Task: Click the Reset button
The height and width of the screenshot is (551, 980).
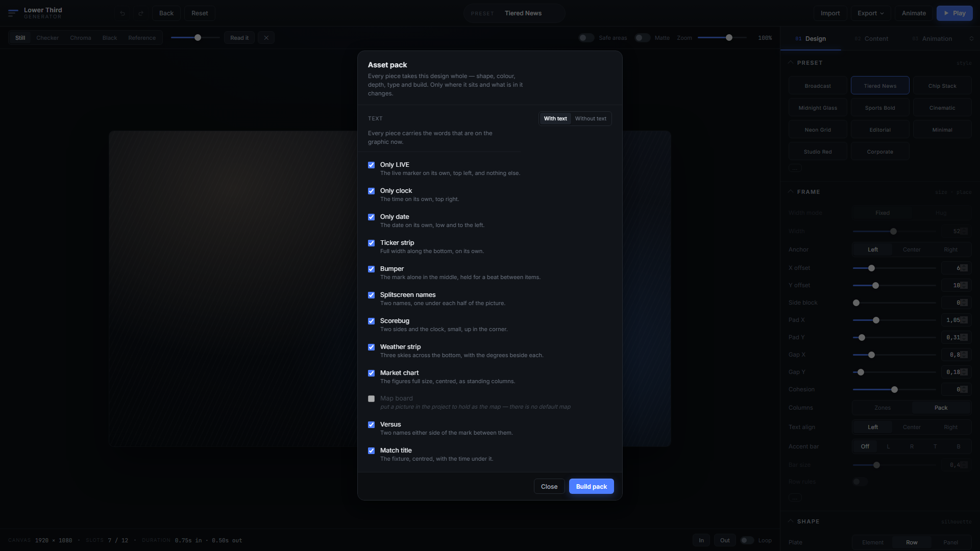Action: (200, 13)
